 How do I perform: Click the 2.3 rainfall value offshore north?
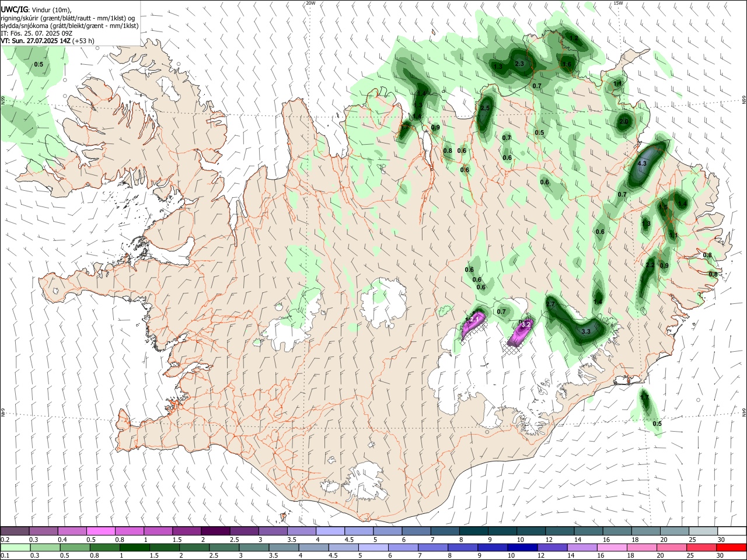coord(519,64)
